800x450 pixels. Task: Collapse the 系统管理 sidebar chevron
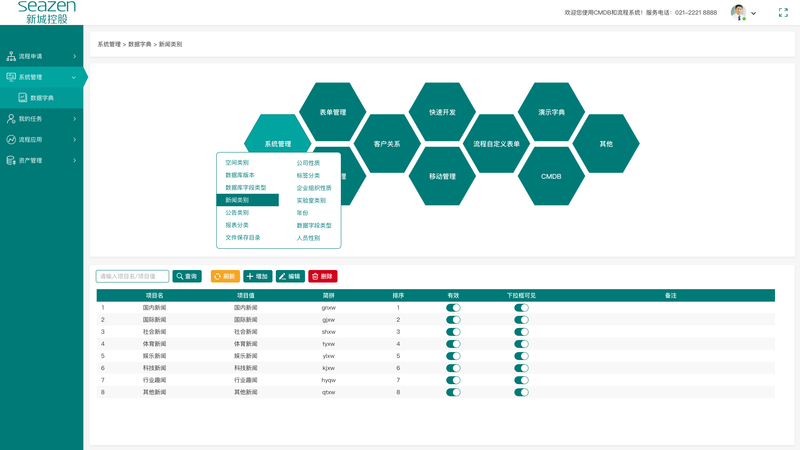[x=74, y=78]
